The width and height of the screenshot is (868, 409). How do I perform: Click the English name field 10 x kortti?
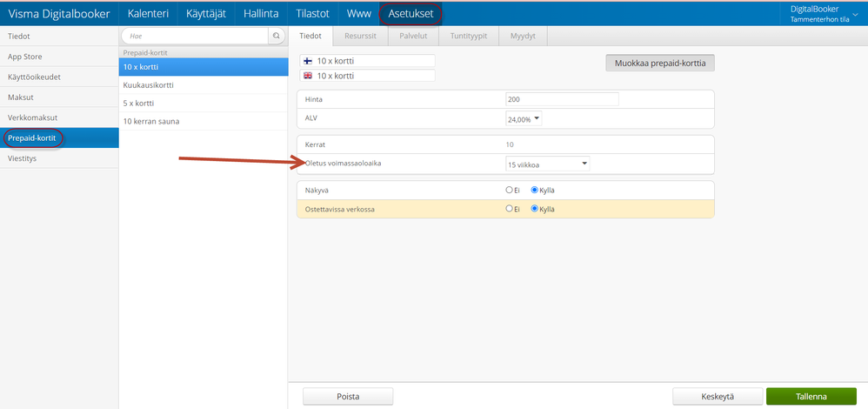(x=368, y=76)
